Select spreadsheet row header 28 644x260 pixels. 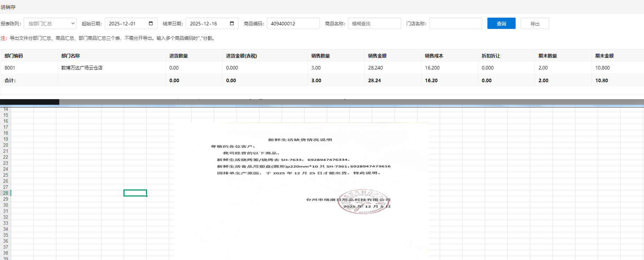[6, 193]
